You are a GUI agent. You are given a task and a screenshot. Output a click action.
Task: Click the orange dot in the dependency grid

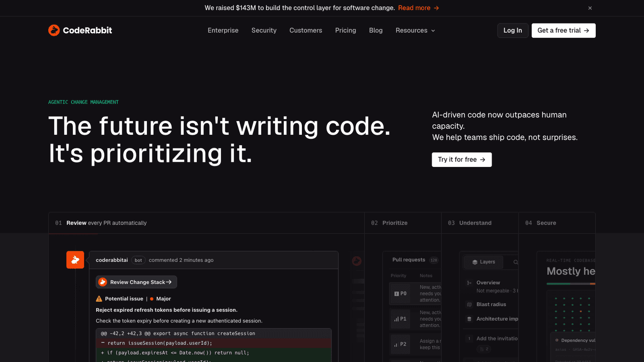581,312
